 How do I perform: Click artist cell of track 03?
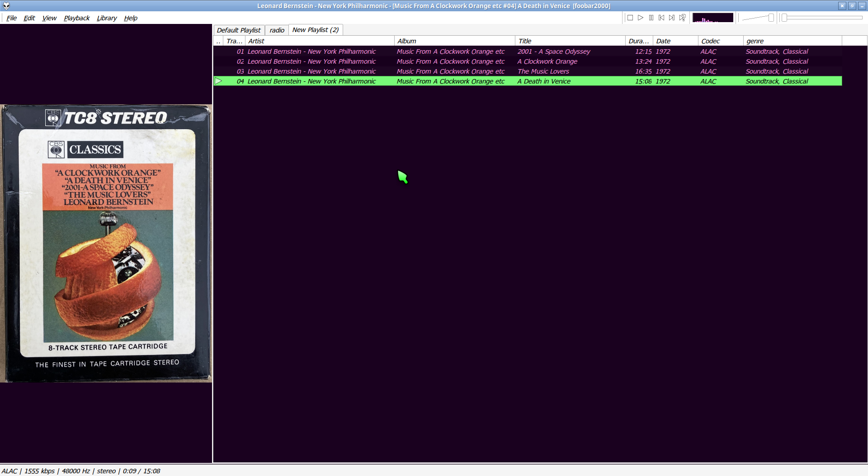click(311, 71)
